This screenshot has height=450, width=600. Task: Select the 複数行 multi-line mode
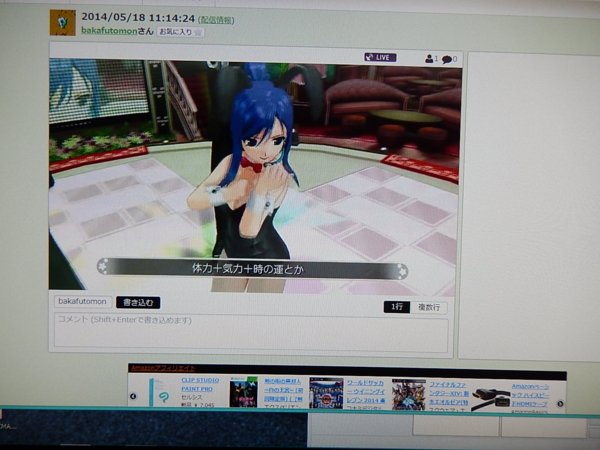[x=429, y=308]
